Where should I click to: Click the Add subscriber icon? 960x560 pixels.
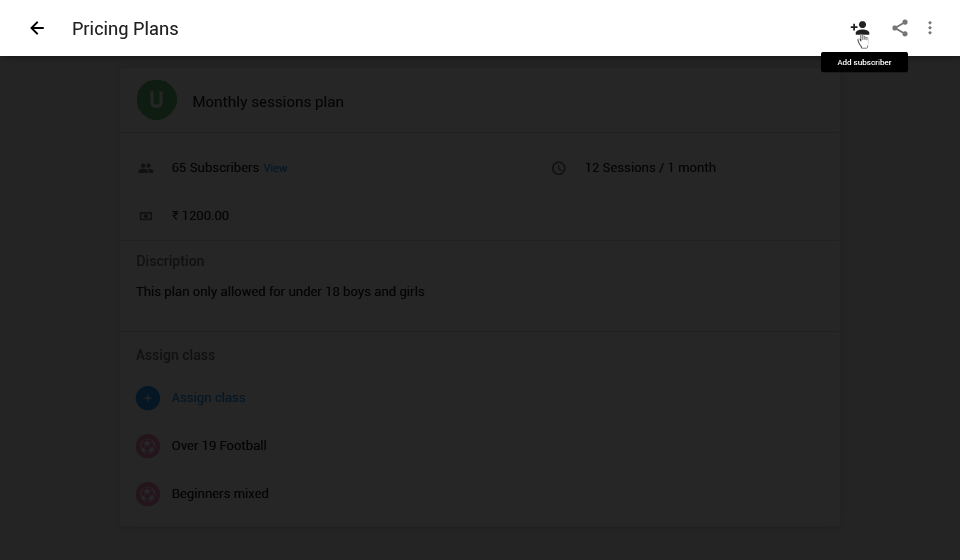point(859,28)
